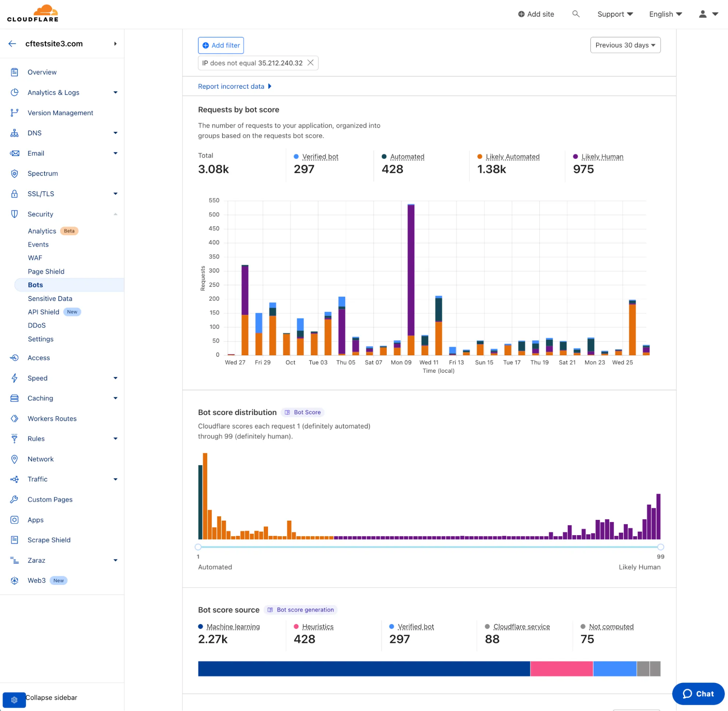Remove the IP does not equal filter

click(x=310, y=63)
